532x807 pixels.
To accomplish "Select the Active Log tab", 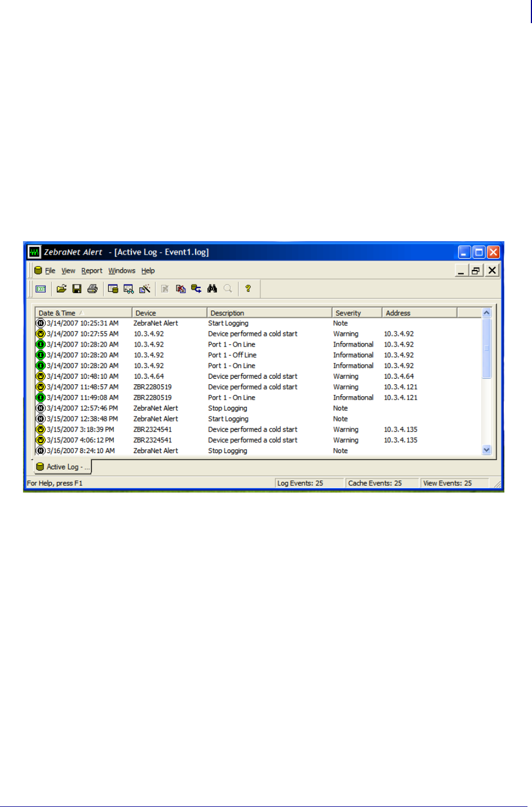I will tap(63, 467).
